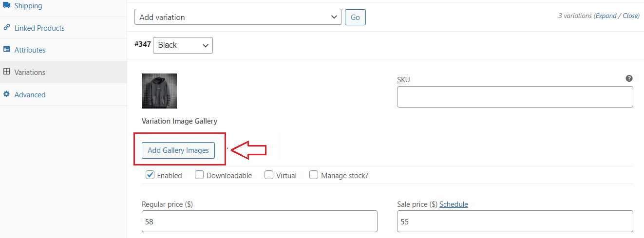Open the Linked Products tab
Screen dimensions: 644x238
coord(39,28)
